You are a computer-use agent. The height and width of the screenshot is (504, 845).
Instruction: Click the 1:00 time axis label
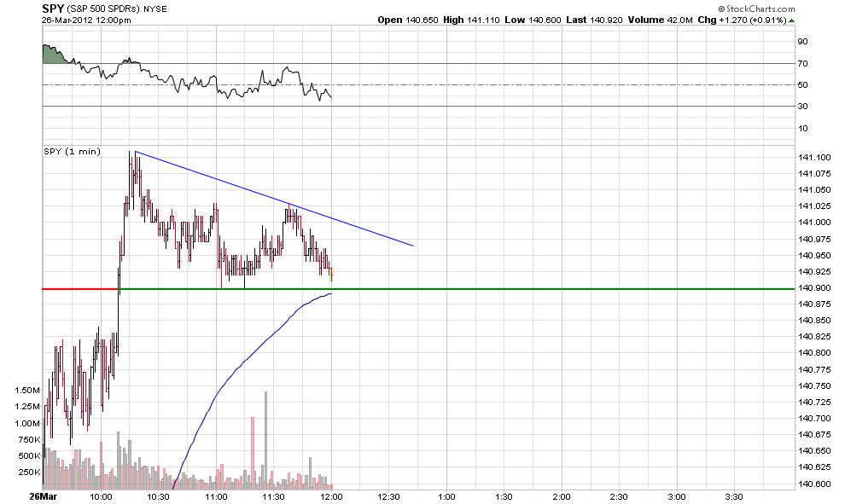[446, 496]
